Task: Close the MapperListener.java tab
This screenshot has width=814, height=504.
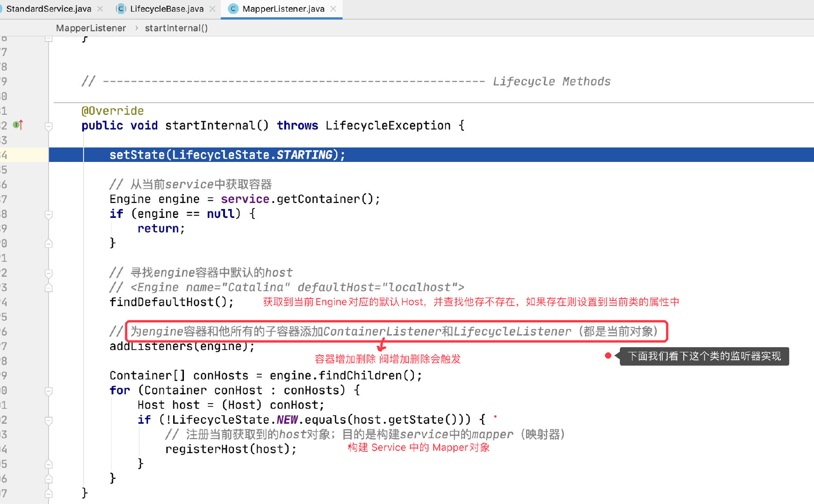Action: [333, 9]
